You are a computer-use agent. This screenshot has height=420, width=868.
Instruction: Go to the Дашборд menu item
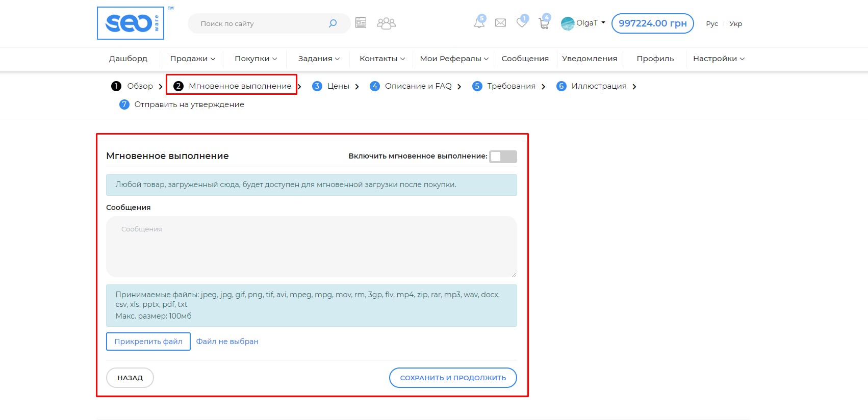128,59
